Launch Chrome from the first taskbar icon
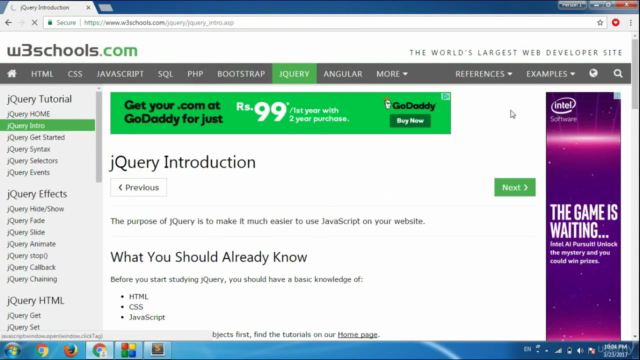 42,350
